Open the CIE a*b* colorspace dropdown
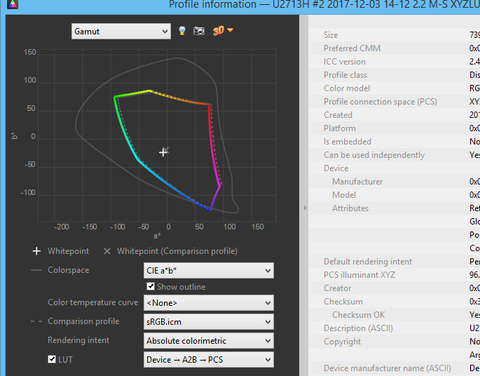 click(x=209, y=270)
